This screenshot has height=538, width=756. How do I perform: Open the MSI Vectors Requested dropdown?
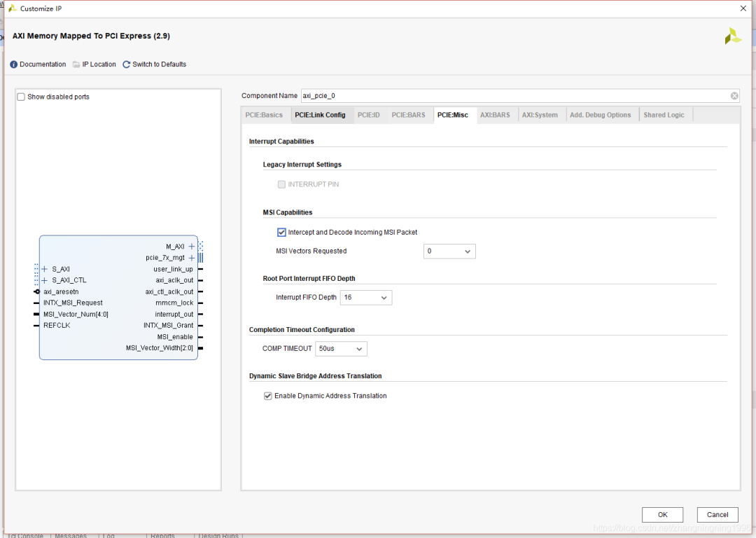pyautogui.click(x=449, y=251)
